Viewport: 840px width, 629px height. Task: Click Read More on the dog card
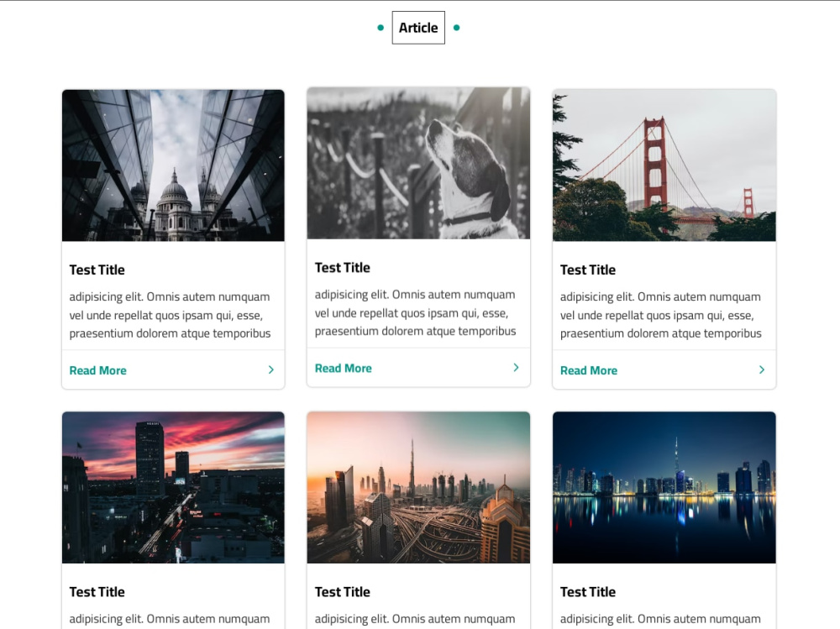click(344, 368)
